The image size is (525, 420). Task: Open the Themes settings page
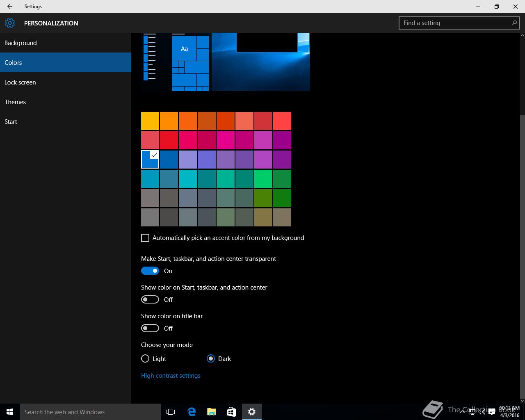66,102
